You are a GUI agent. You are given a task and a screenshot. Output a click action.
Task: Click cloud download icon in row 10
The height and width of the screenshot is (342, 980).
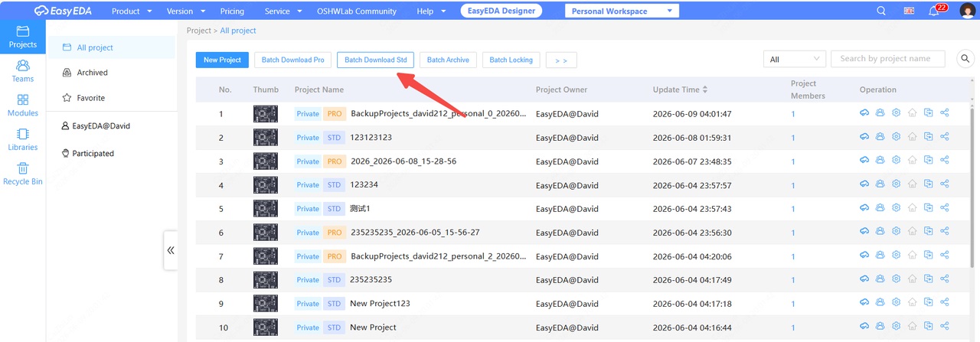[x=864, y=327]
